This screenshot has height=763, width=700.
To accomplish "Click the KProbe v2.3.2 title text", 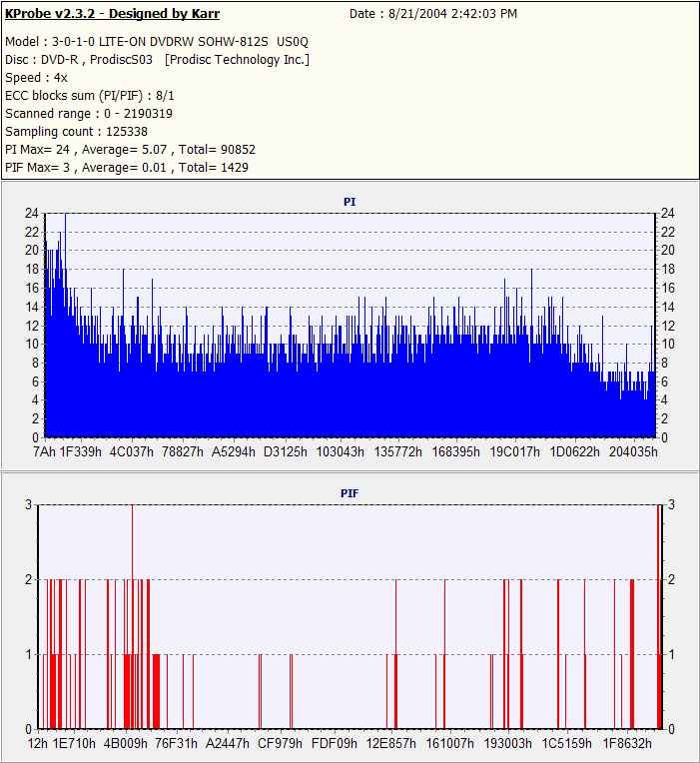I will [113, 14].
